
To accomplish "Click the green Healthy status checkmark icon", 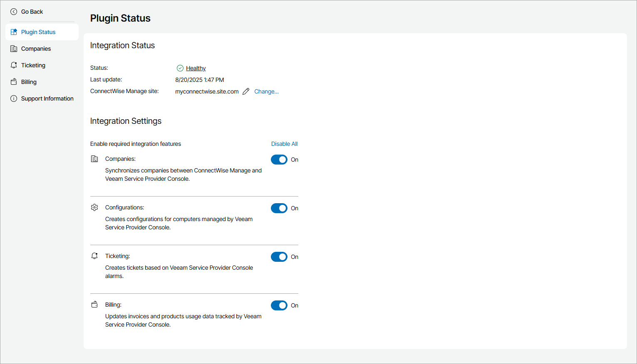I will tap(180, 68).
